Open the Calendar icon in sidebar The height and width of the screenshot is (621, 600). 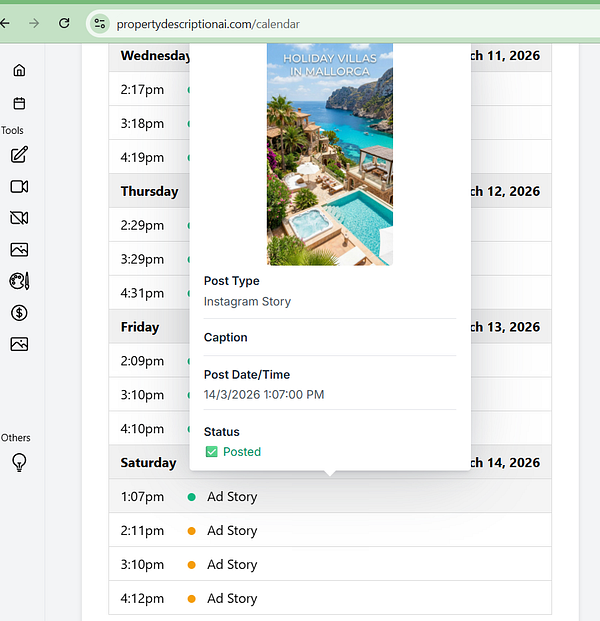pos(19,103)
